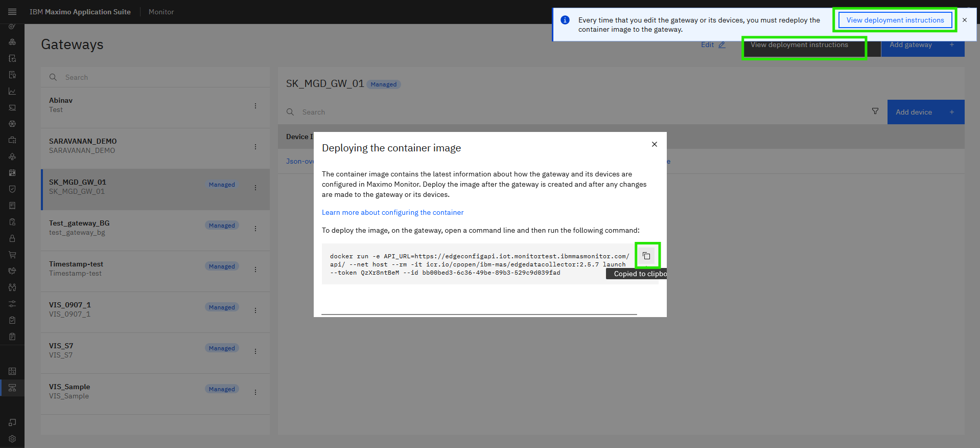Image resolution: width=980 pixels, height=448 pixels.
Task: Select the Abinav gateway row
Action: pyautogui.click(x=155, y=107)
